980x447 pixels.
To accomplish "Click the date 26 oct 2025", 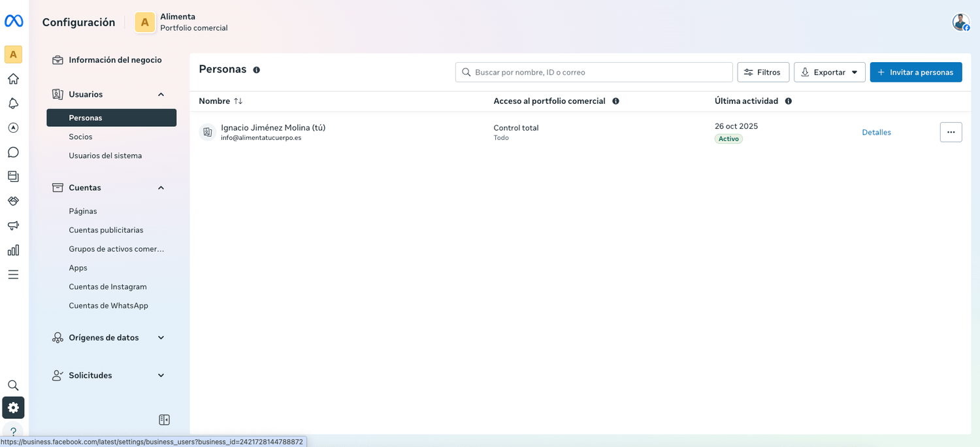I will (736, 126).
